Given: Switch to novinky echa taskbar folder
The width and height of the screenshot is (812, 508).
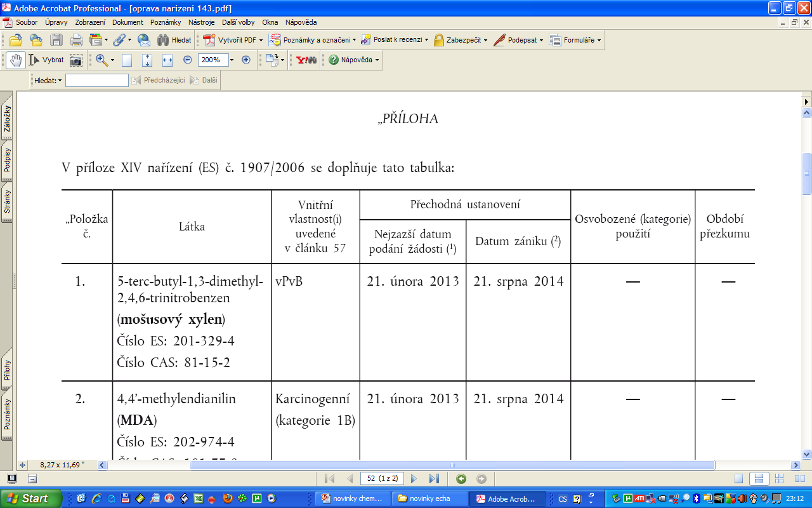Looking at the screenshot, I should click(429, 498).
